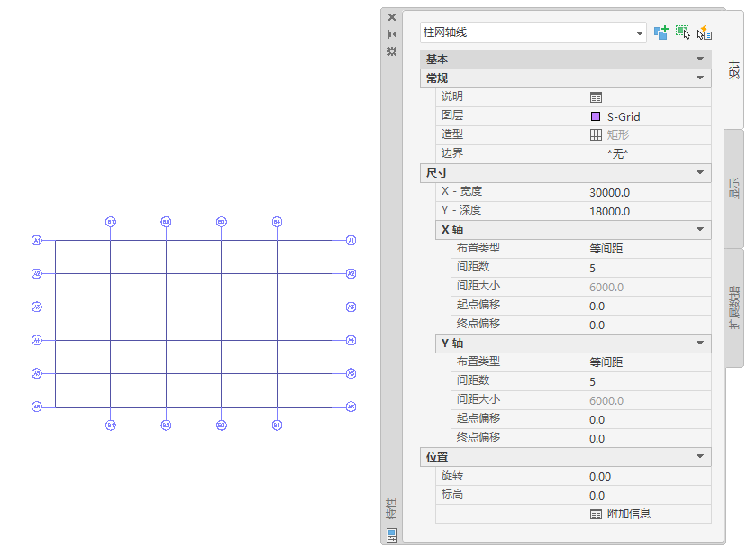
Task: Click the vertical 特性 palette title
Action: point(391,508)
